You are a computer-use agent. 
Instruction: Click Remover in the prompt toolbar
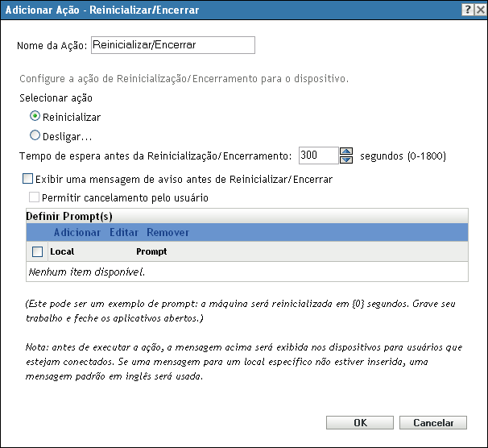[x=167, y=233]
